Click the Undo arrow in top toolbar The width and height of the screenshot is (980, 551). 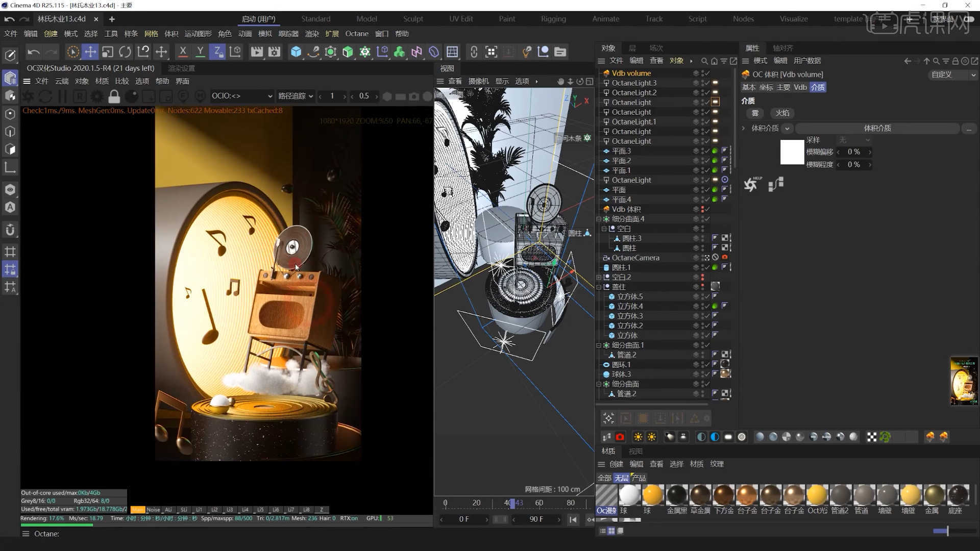pos(33,52)
